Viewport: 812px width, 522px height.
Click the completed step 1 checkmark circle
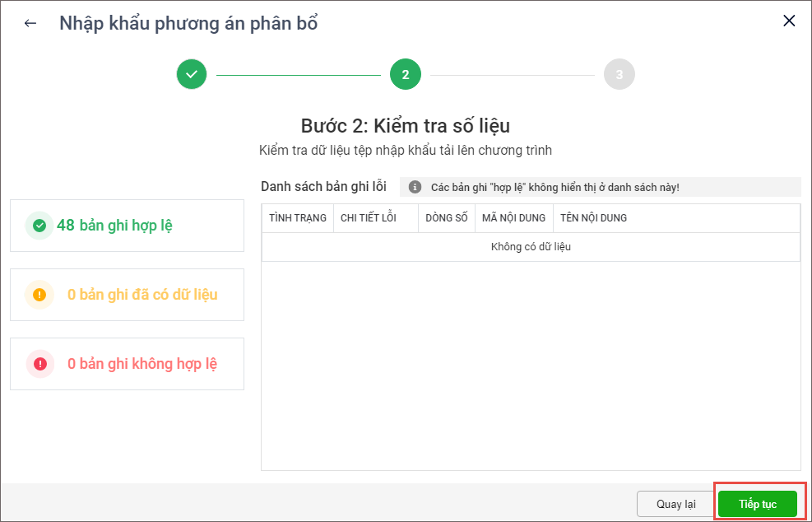click(x=192, y=74)
